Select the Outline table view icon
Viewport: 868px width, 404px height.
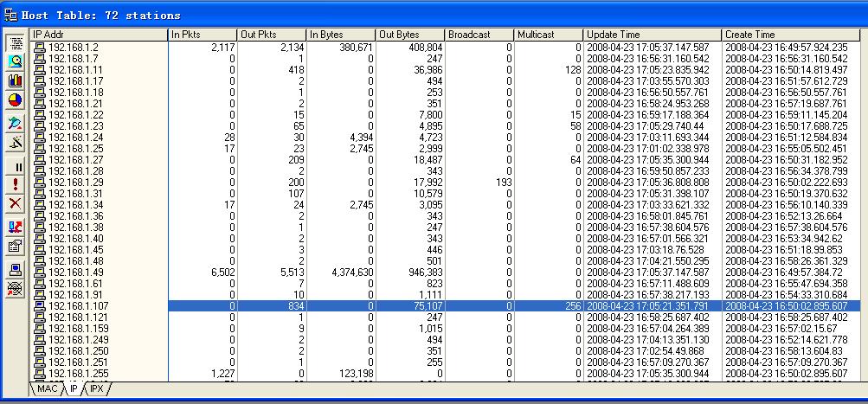tap(16, 42)
